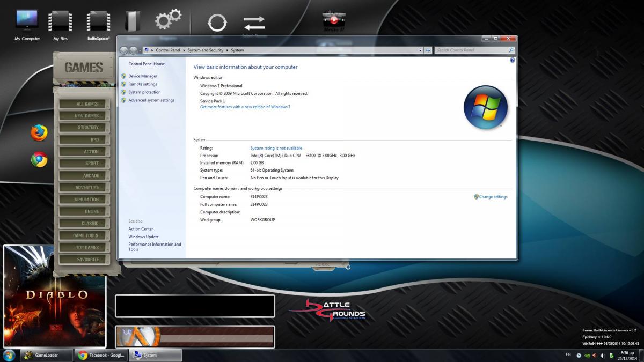This screenshot has height=362, width=644.
Task: Click the address bar refresh button
Action: [x=428, y=50]
